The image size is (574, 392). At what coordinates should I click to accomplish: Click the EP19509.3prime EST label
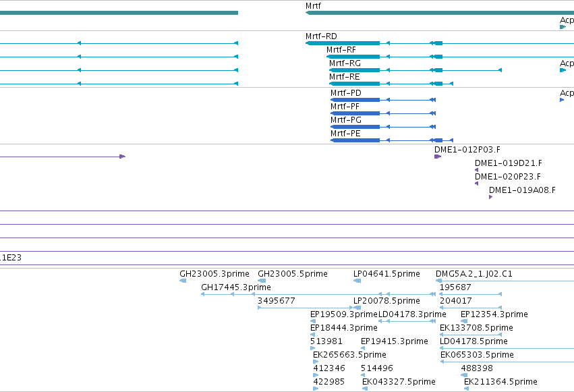tap(344, 314)
